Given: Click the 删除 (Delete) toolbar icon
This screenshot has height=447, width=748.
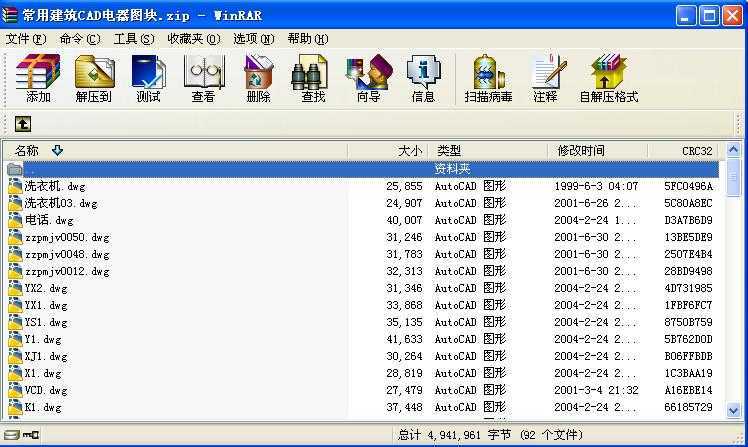Looking at the screenshot, I should click(258, 78).
